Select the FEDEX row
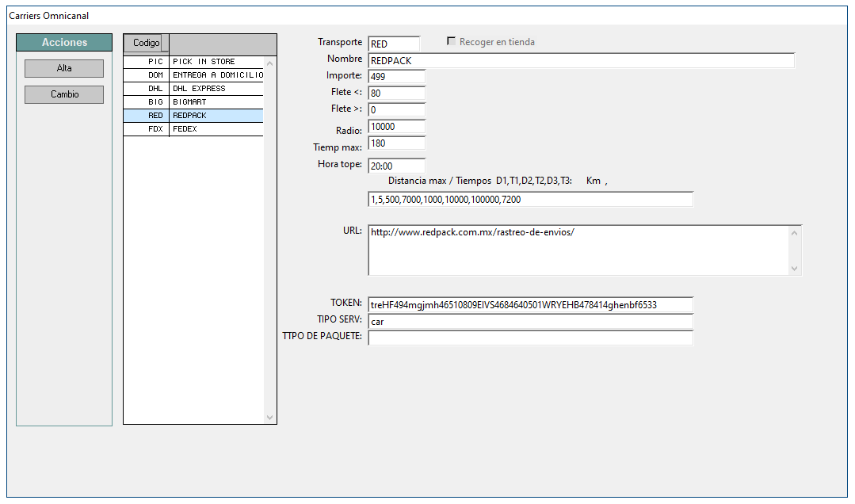The image size is (855, 504). point(193,129)
